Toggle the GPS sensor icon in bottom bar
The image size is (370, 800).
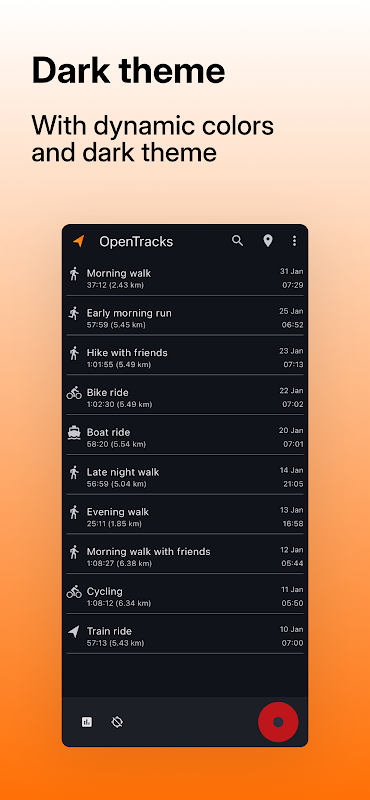(117, 722)
